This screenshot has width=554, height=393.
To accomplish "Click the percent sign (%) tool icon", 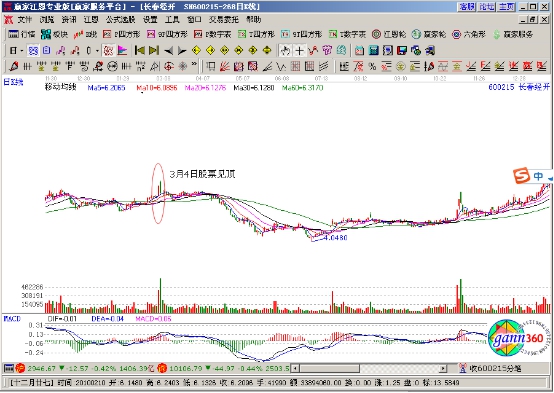I will 372,66.
